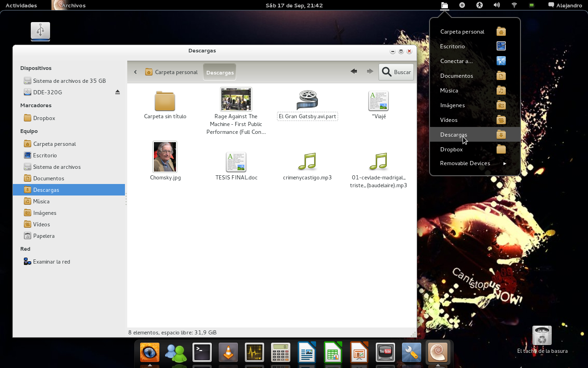Eject the DDE-320G drive
This screenshot has width=588, height=368.
118,92
